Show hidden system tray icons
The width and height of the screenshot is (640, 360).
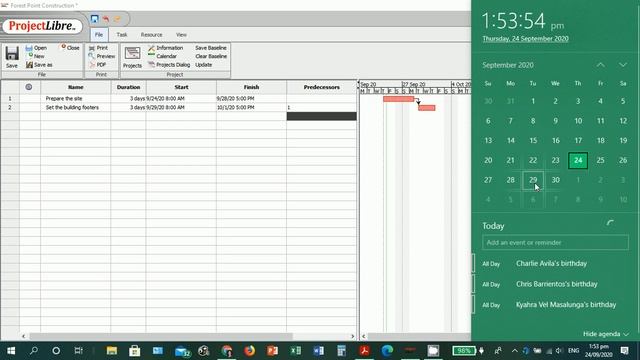coord(515,351)
